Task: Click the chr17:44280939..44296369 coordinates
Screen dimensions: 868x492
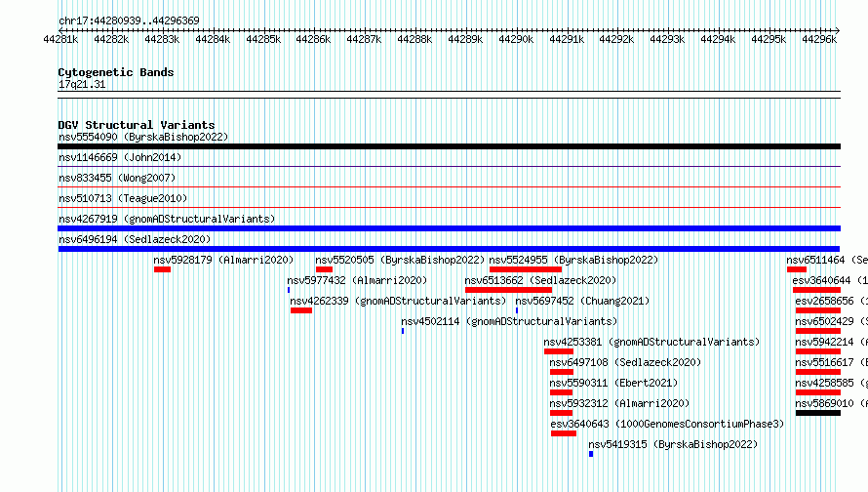Action: click(x=129, y=20)
